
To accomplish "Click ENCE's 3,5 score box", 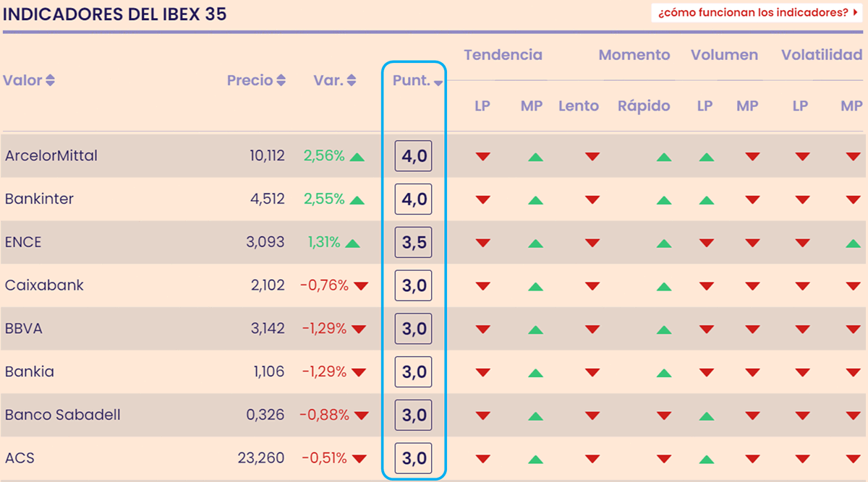I will tap(413, 243).
